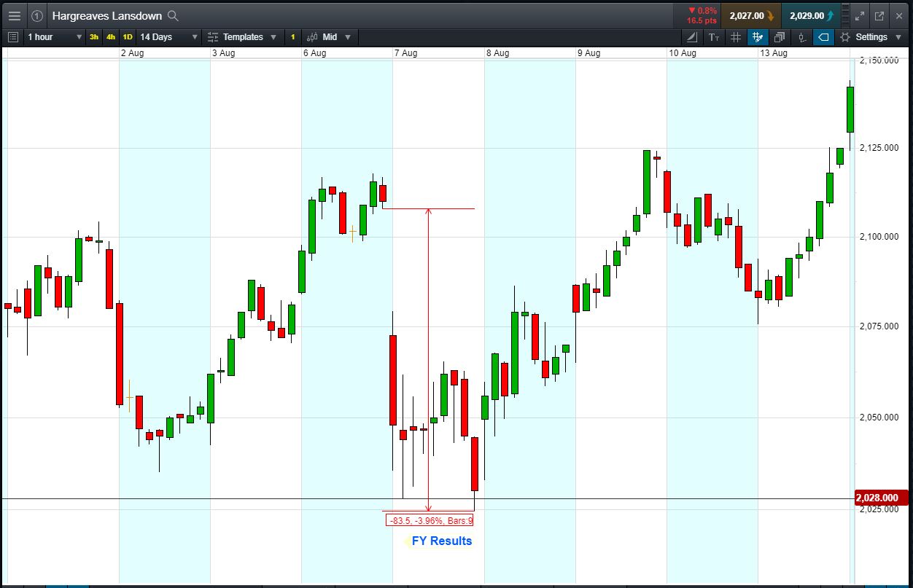
Task: Click the 13 Aug date label
Action: [x=774, y=53]
